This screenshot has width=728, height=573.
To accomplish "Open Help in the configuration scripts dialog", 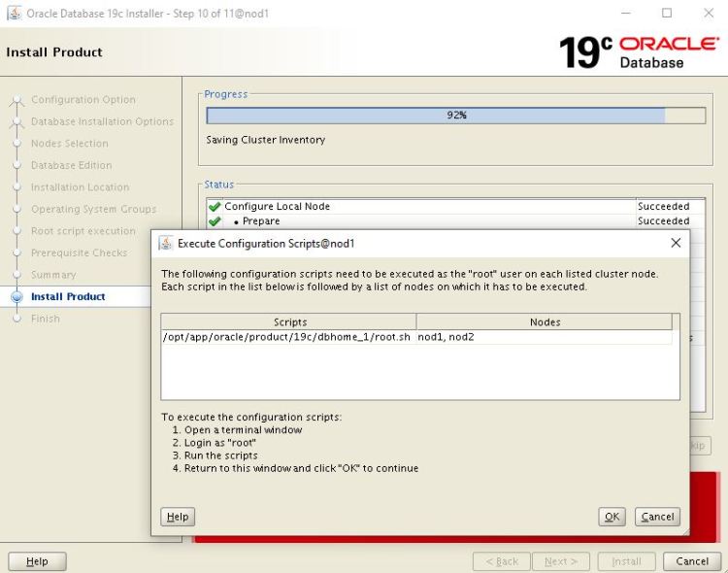I will [x=178, y=517].
